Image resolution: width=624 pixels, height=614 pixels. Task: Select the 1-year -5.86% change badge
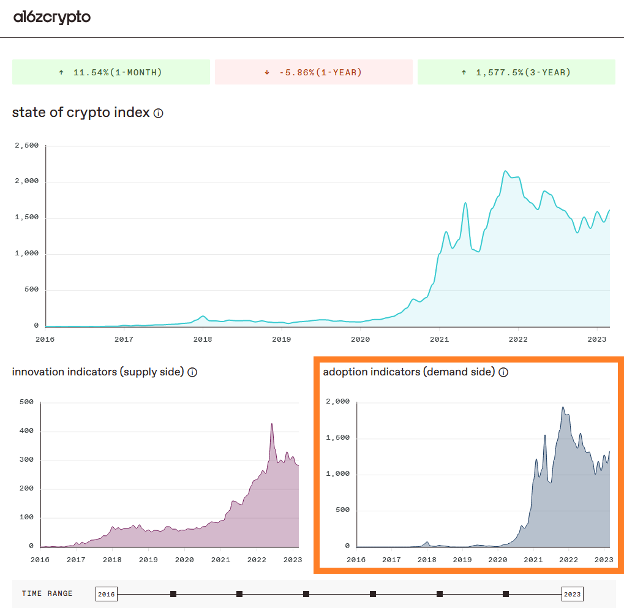(x=313, y=72)
